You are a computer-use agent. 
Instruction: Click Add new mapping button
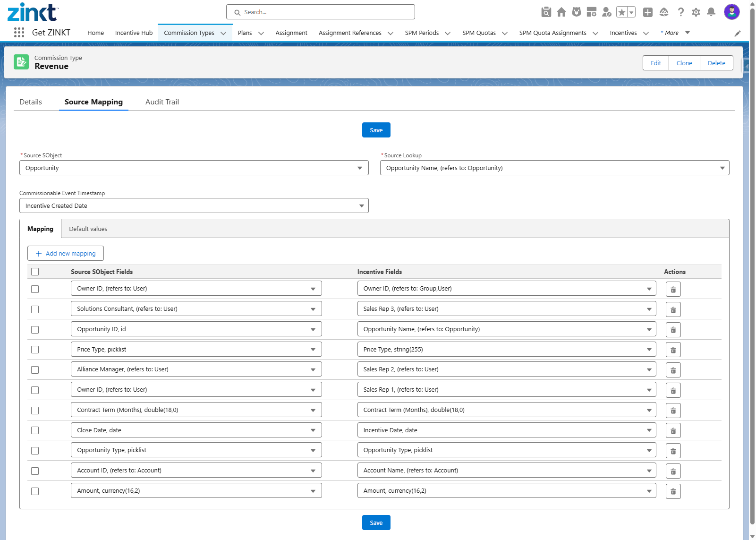pos(66,254)
